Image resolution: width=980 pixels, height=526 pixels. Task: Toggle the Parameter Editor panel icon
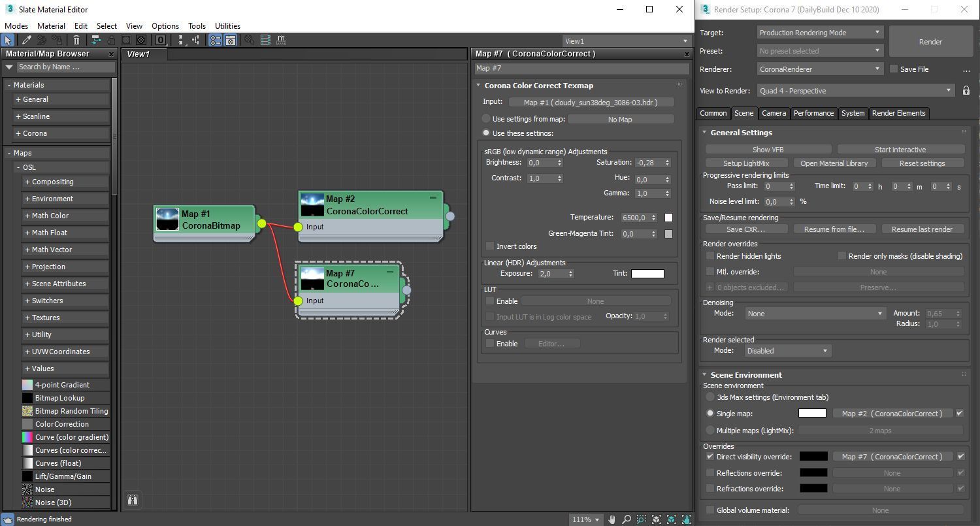point(231,40)
